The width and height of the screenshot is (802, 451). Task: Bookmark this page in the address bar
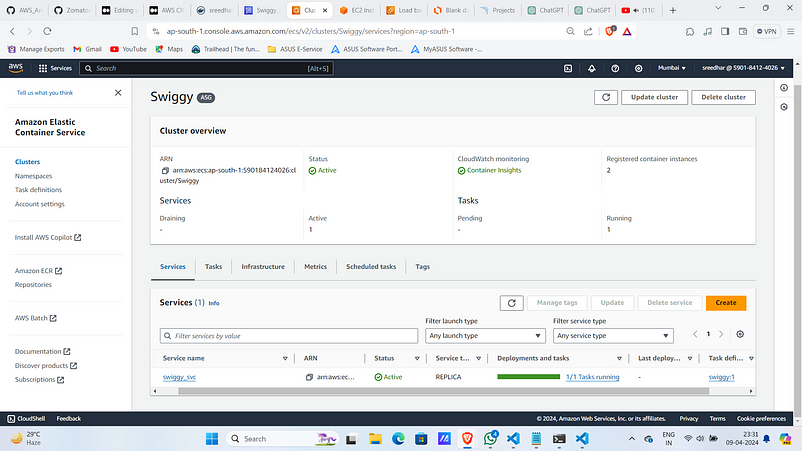pyautogui.click(x=135, y=31)
